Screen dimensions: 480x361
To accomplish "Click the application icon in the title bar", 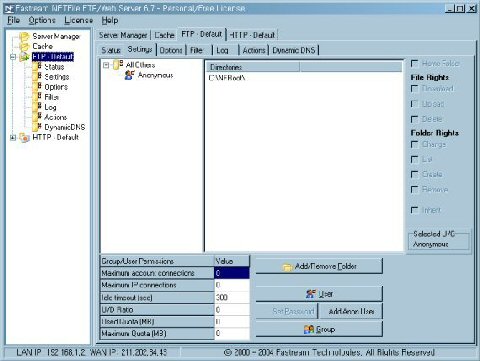I will click(9, 8).
